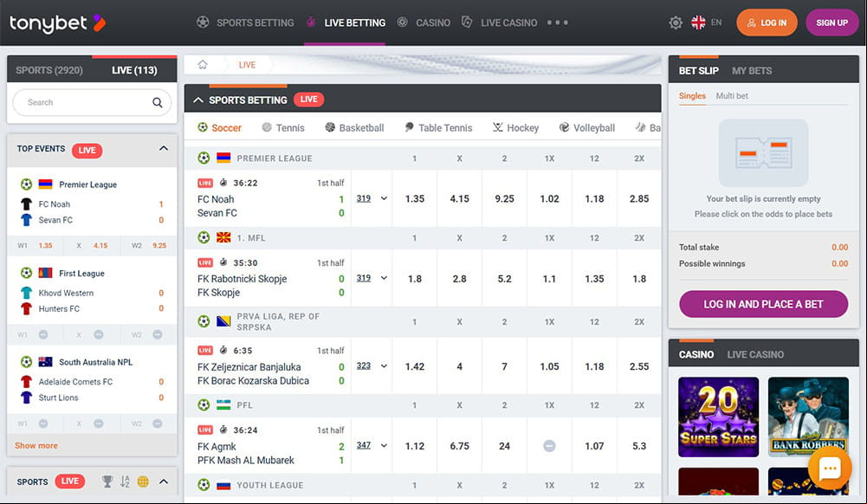
Task: Open the 319 markets link for FC Noah
Action: pos(363,198)
